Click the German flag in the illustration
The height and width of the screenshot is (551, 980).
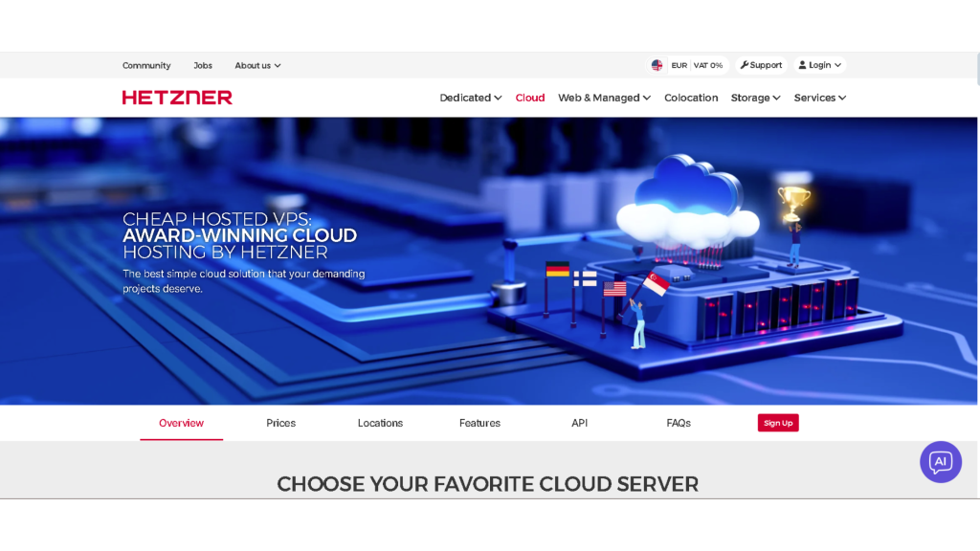(557, 270)
